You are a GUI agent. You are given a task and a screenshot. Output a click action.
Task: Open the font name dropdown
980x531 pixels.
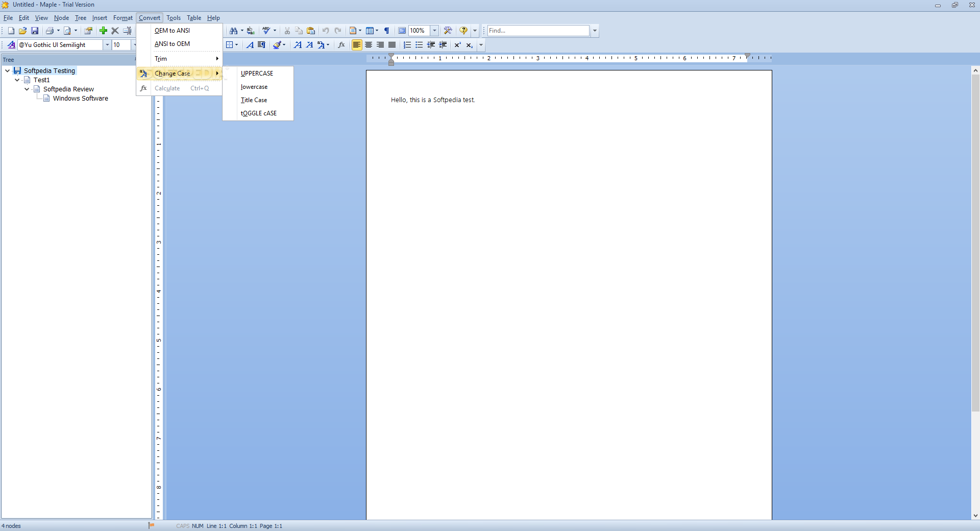[107, 45]
